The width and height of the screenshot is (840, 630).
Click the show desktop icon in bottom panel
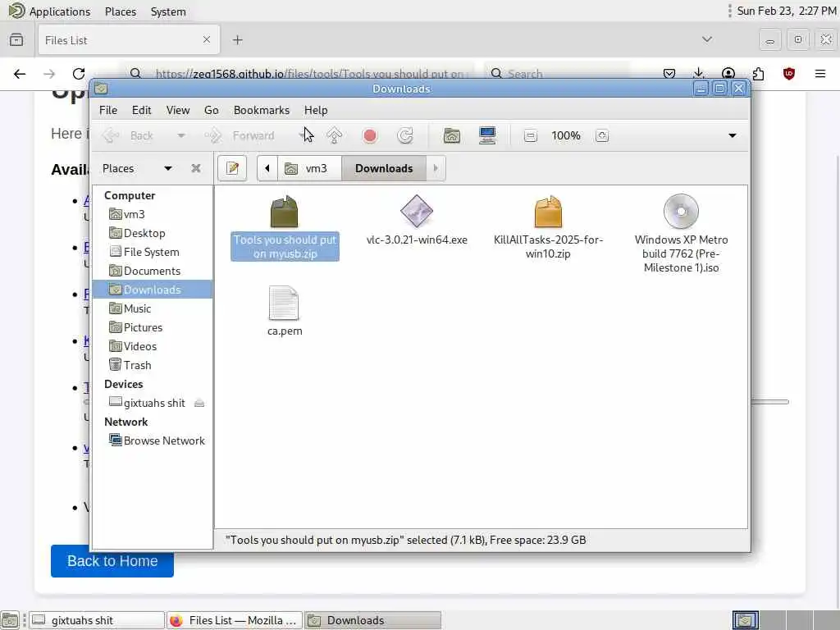click(x=10, y=620)
